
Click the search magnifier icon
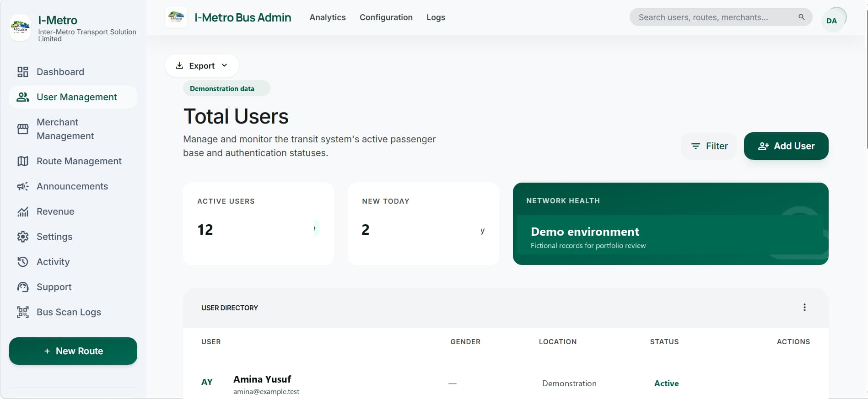coord(802,17)
